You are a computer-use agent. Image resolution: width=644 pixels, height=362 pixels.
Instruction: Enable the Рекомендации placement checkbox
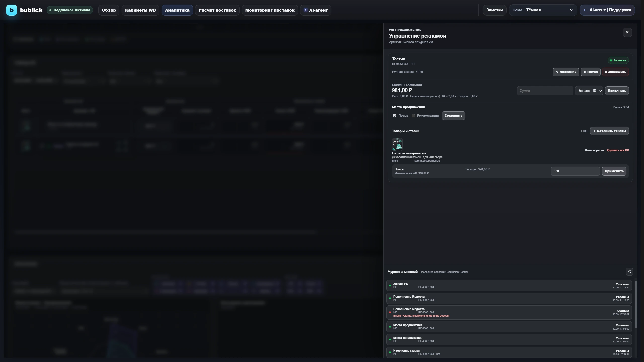pos(413,116)
